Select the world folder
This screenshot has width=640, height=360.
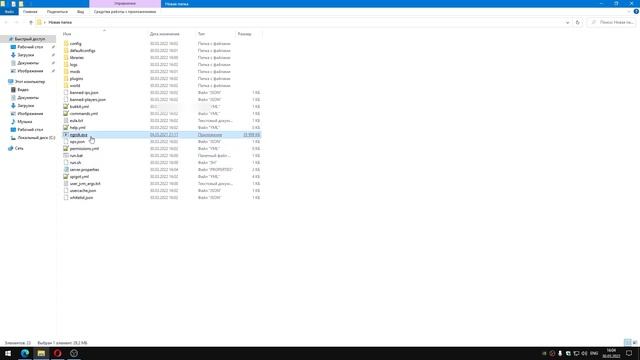(x=75, y=86)
